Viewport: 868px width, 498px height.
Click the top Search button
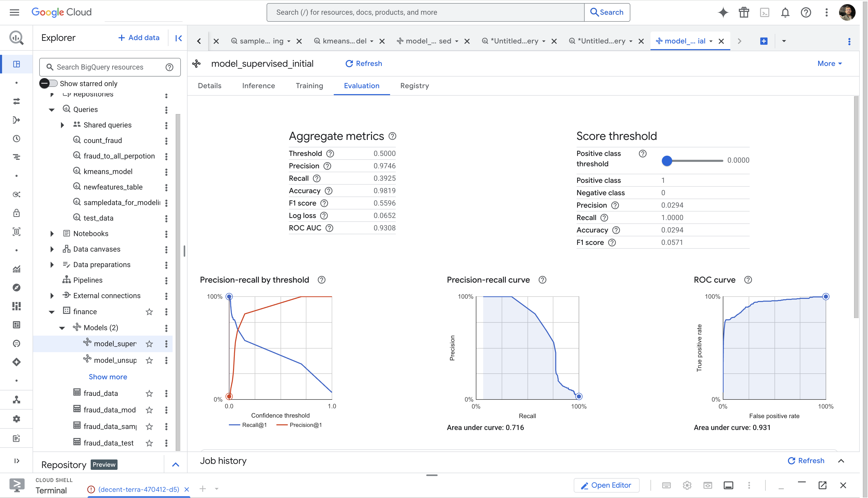(x=607, y=12)
